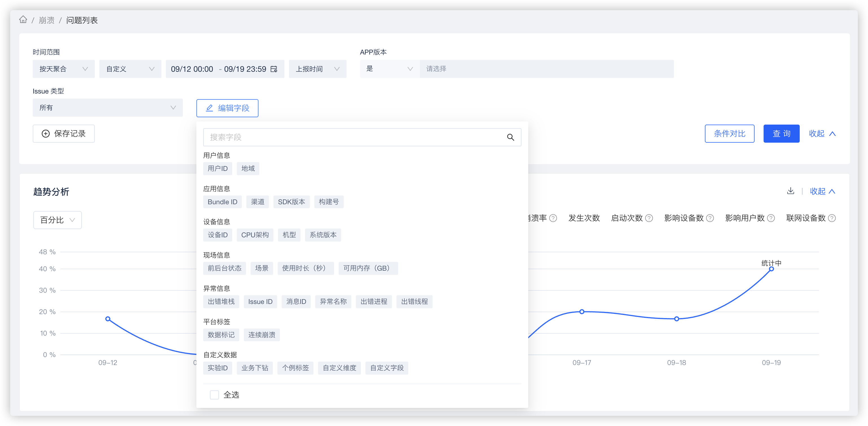Open the 按天聚合 aggregation dropdown

63,69
